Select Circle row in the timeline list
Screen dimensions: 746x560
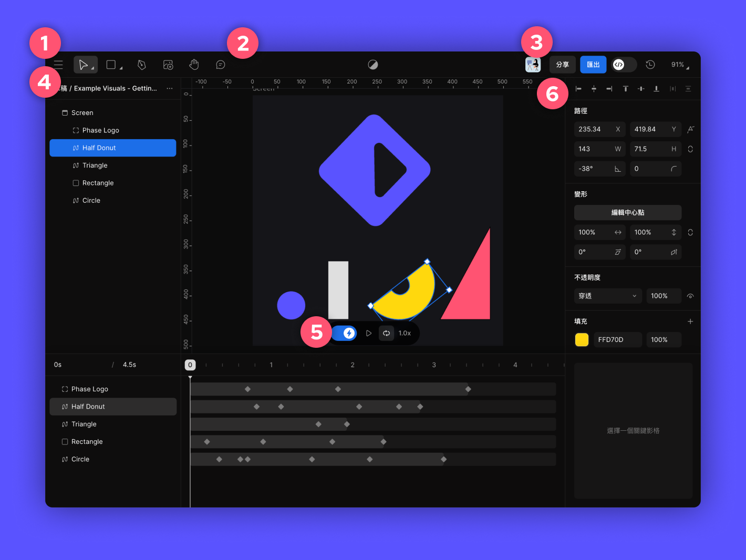point(113,459)
